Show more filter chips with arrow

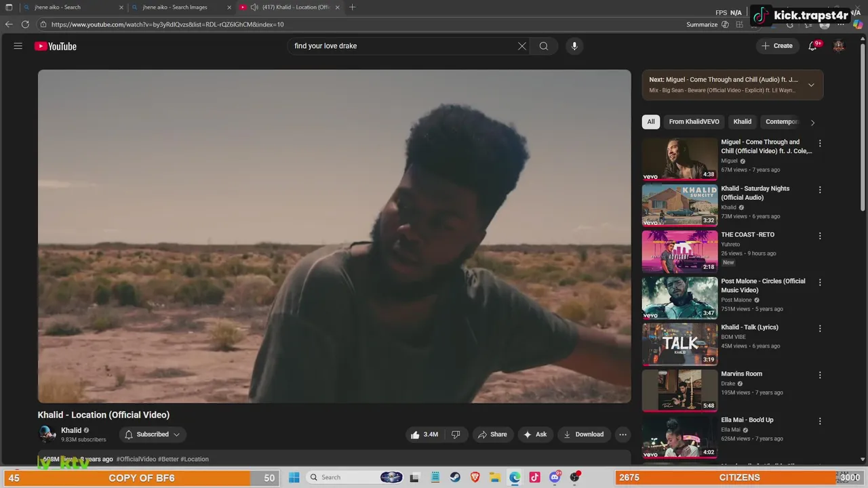[x=812, y=123]
